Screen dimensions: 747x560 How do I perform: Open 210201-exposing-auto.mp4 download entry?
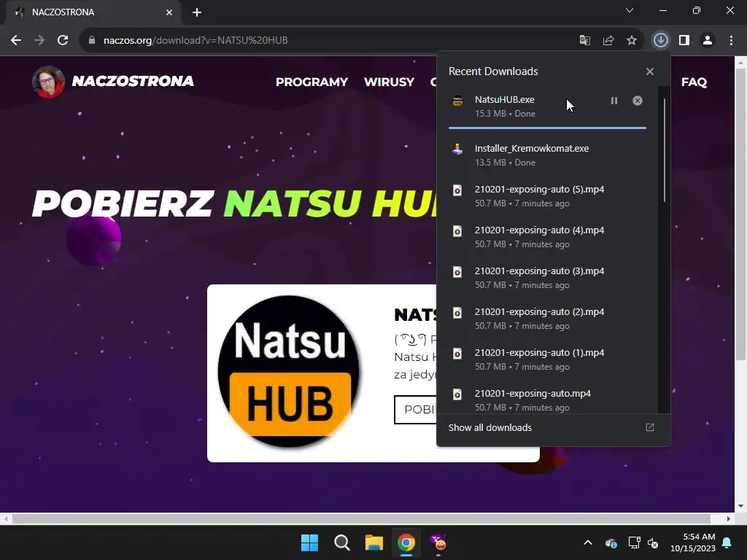point(547,399)
